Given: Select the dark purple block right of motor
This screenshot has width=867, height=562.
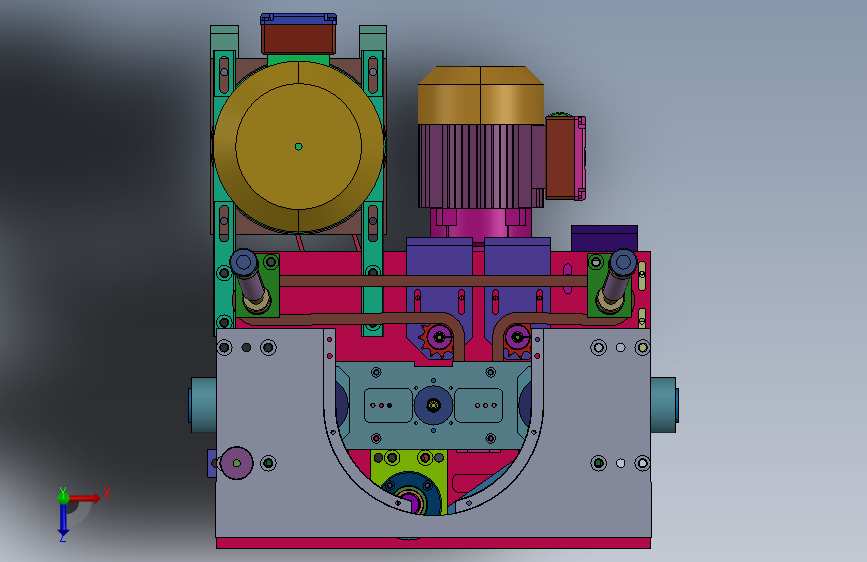Looking at the screenshot, I should (x=604, y=238).
